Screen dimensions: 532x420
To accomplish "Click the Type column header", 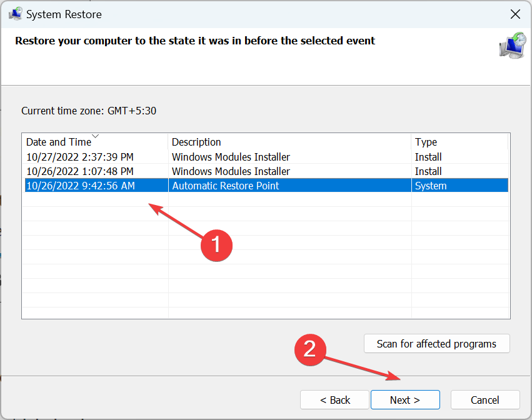I will tap(426, 142).
